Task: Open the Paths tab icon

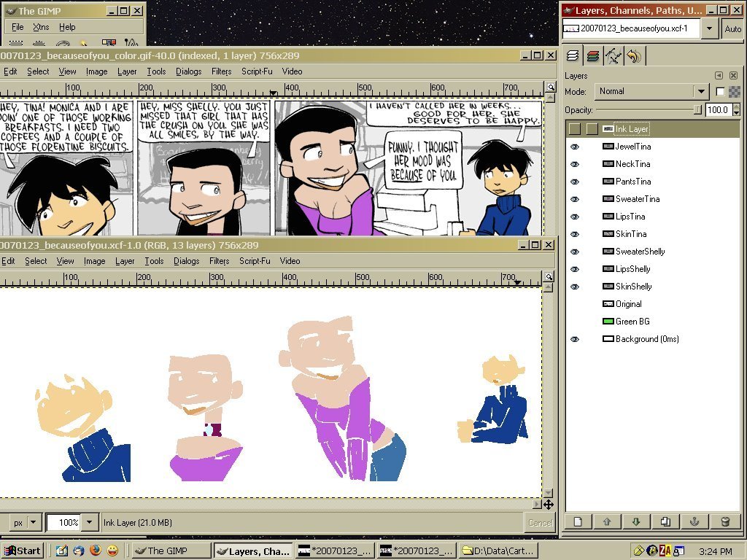Action: pyautogui.click(x=613, y=56)
